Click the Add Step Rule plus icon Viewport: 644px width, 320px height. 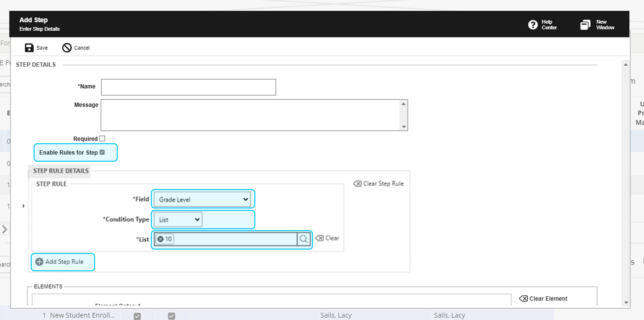tap(39, 262)
